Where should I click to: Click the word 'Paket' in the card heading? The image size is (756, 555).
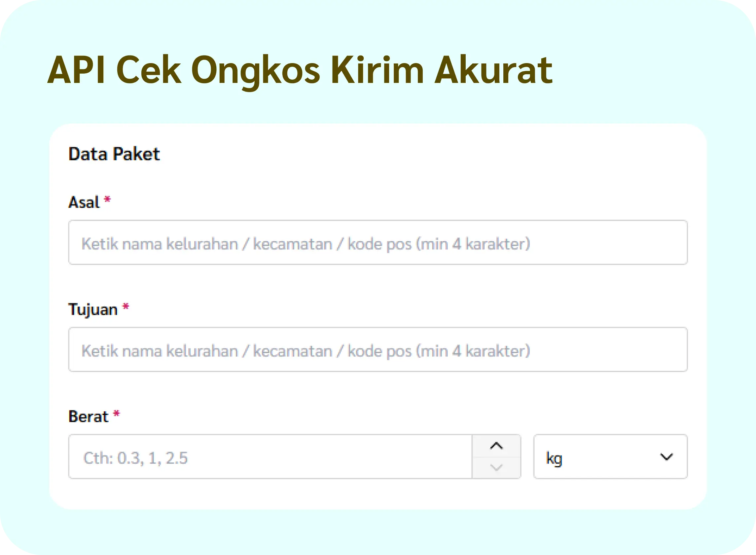[136, 154]
